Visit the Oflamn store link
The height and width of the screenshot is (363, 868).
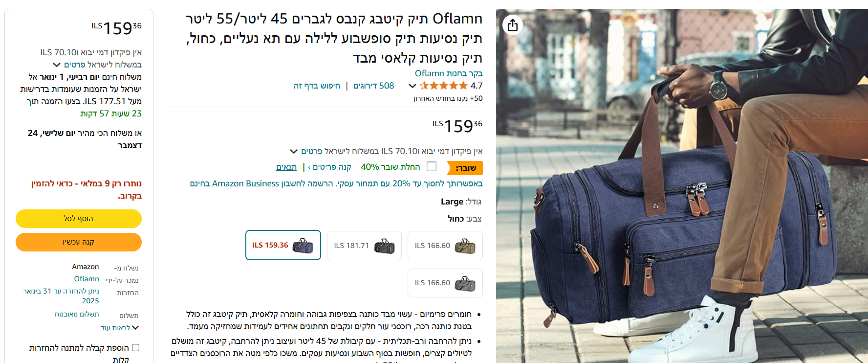click(x=449, y=73)
